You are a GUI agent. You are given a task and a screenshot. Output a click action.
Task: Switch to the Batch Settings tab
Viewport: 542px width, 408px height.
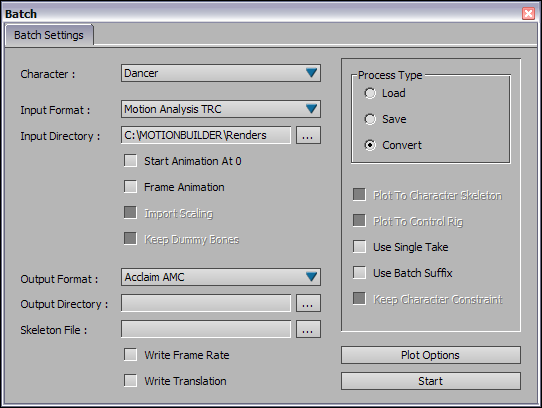(x=49, y=35)
